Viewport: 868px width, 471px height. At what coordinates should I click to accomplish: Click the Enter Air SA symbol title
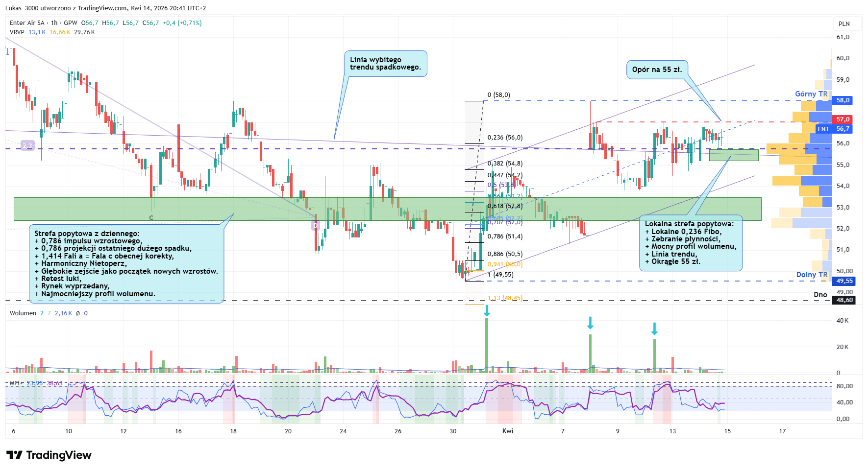coord(27,23)
